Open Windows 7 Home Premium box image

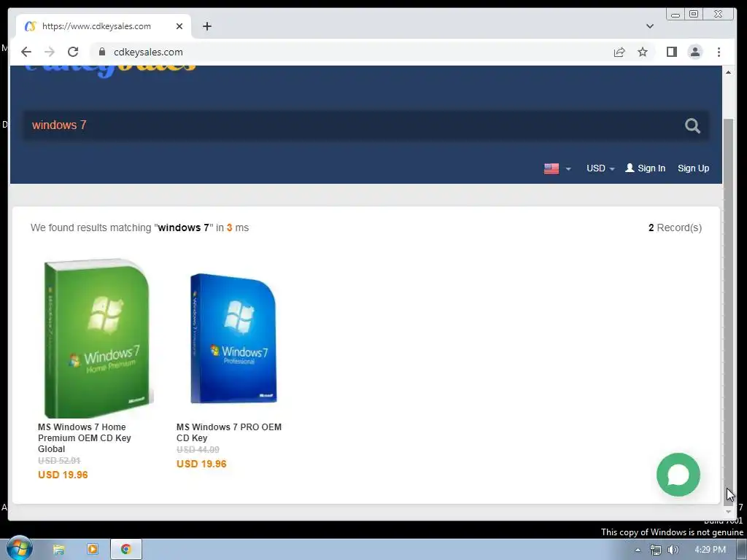98,338
